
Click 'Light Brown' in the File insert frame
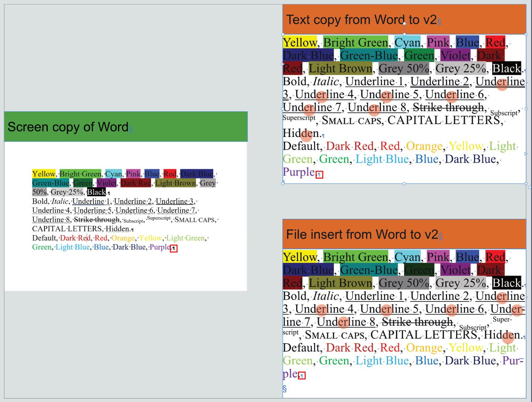[340, 283]
